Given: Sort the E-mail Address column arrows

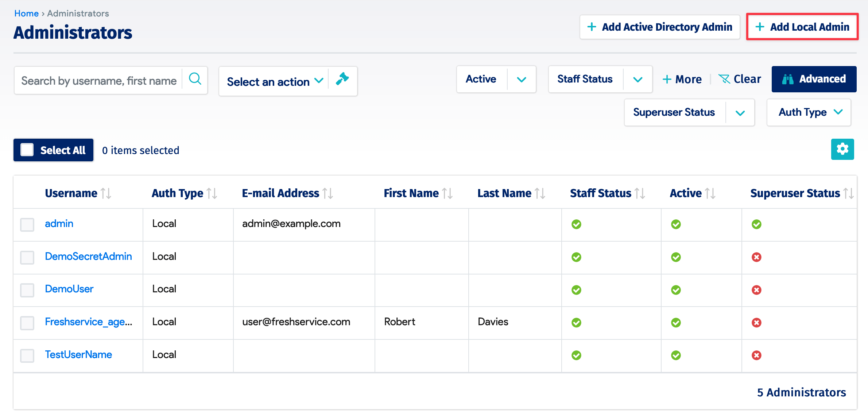Looking at the screenshot, I should tap(328, 193).
